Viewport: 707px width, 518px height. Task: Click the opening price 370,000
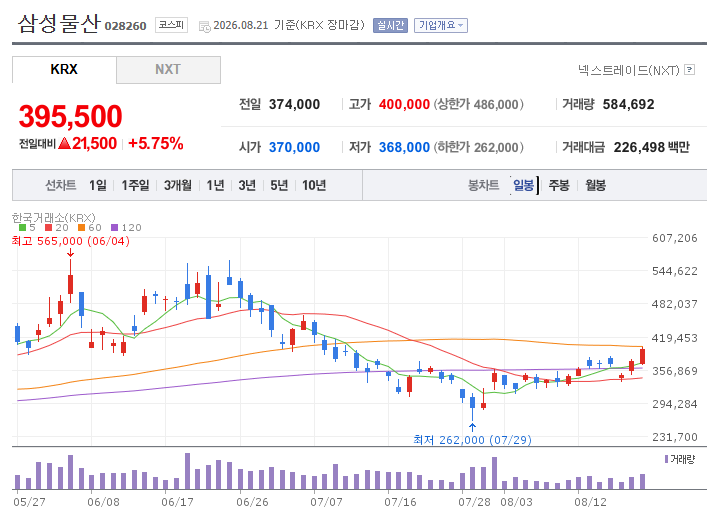pos(294,147)
